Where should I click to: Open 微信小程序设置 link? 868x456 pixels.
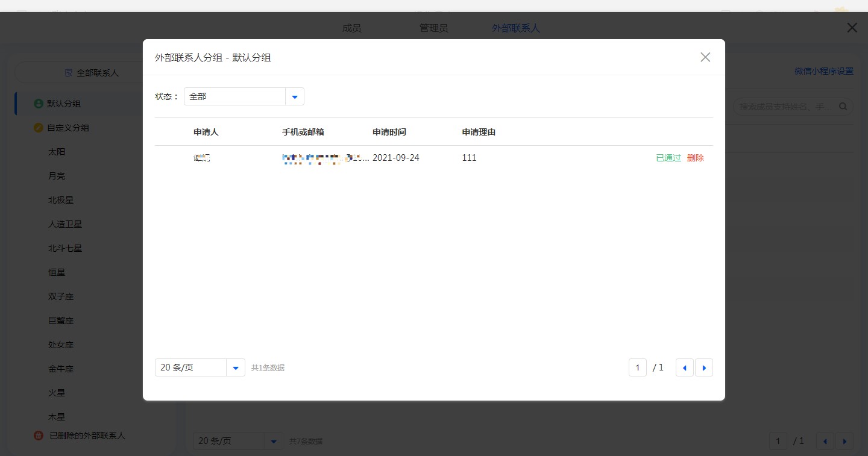[x=823, y=71]
